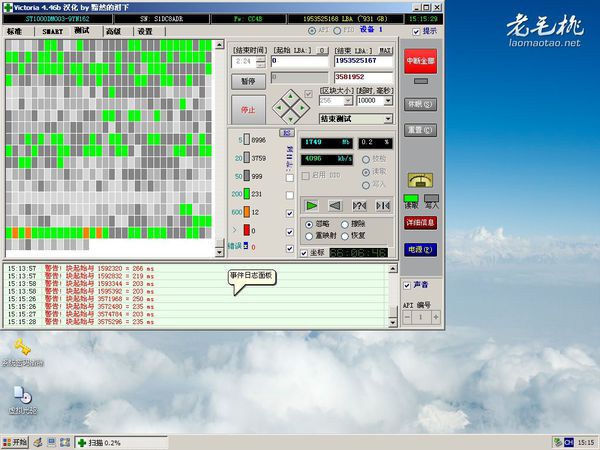This screenshot has width=600, height=450.
Task: Select the butterfly |><| scan mode button
Action: [383, 206]
